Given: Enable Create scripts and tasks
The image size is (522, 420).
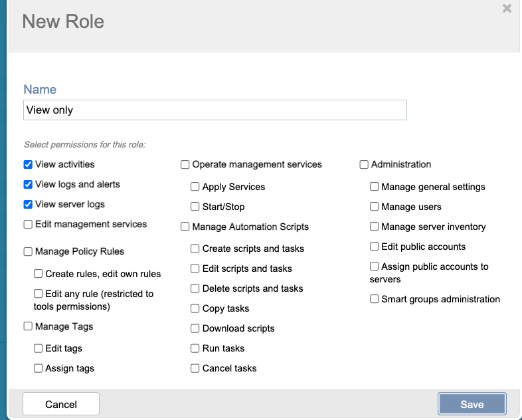Looking at the screenshot, I should click(x=195, y=249).
